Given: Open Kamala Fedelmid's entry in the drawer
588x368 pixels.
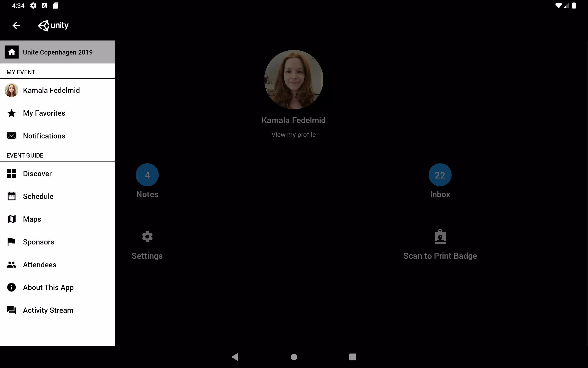Looking at the screenshot, I should click(x=57, y=90).
